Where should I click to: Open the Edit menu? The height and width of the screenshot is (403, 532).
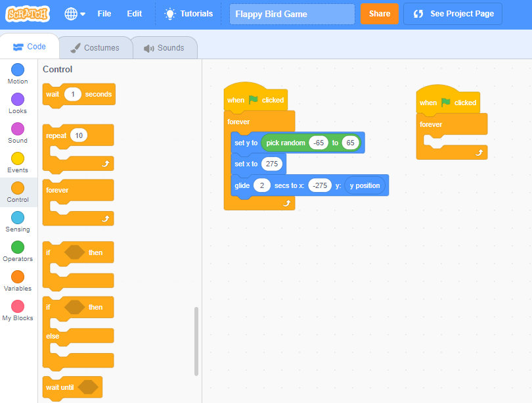pos(134,13)
